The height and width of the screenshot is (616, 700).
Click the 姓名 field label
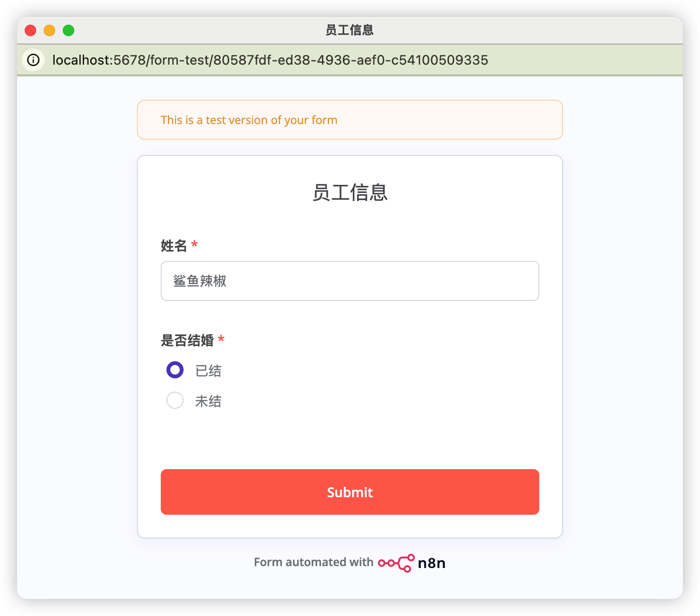pyautogui.click(x=174, y=246)
